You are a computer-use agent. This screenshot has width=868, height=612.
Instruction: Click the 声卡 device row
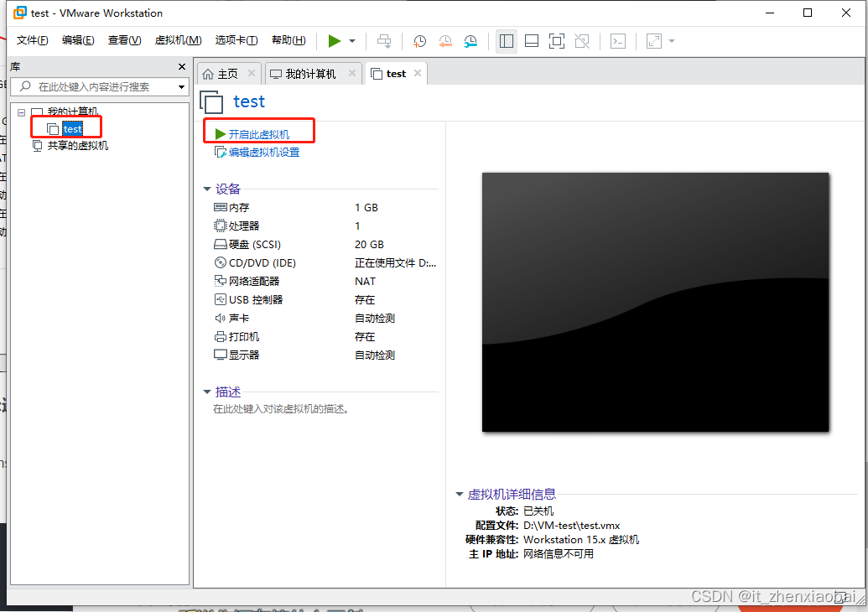pyautogui.click(x=325, y=319)
